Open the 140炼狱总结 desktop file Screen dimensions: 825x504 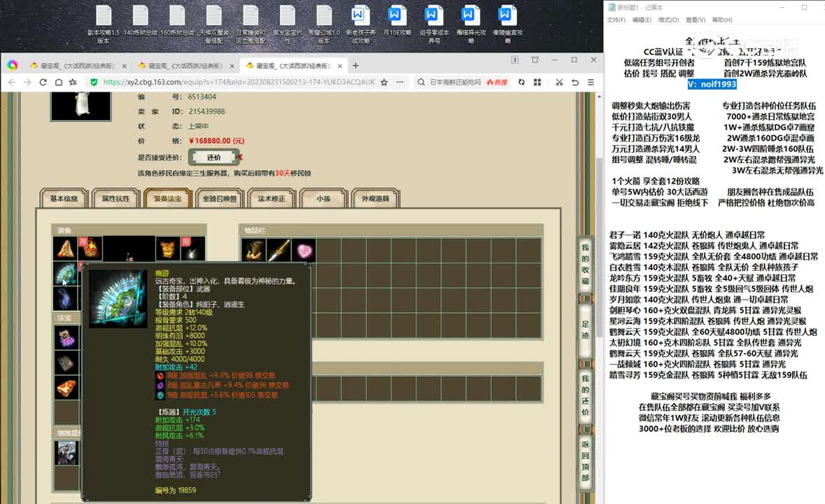pyautogui.click(x=140, y=21)
